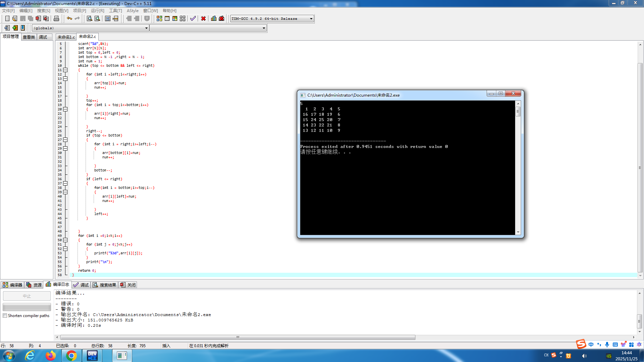The height and width of the screenshot is (362, 644).
Task: Click the console window vertical scrollbar thumb
Action: [518, 112]
